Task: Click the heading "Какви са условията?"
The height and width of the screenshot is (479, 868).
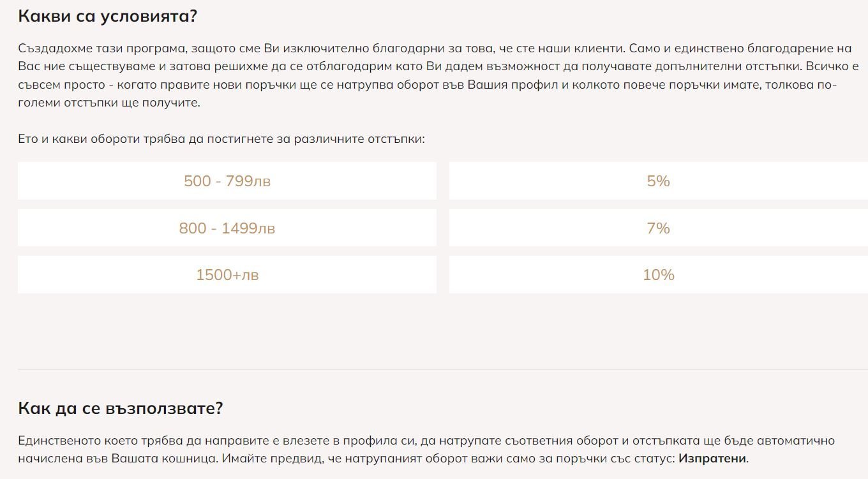Action: (107, 17)
